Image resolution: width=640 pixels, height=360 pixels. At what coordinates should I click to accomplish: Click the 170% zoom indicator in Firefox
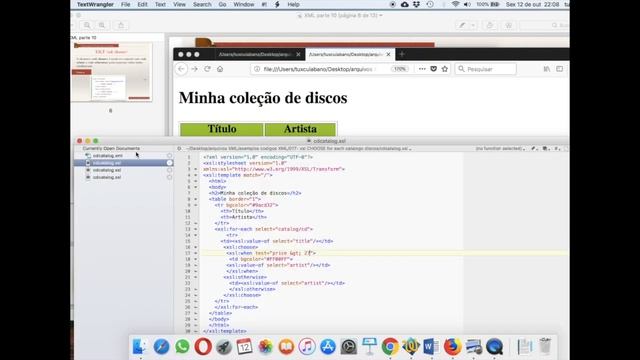(400, 69)
